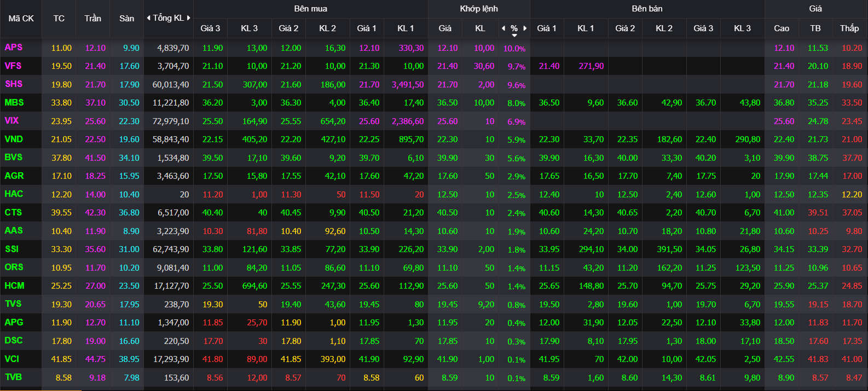The height and width of the screenshot is (391, 868).
Task: Click VCI high price 42.55
Action: pyautogui.click(x=784, y=359)
